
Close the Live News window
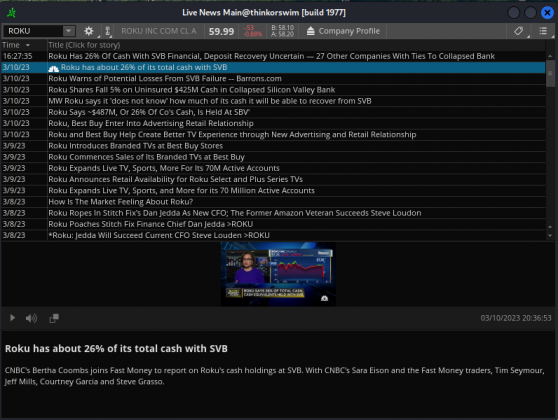[547, 13]
